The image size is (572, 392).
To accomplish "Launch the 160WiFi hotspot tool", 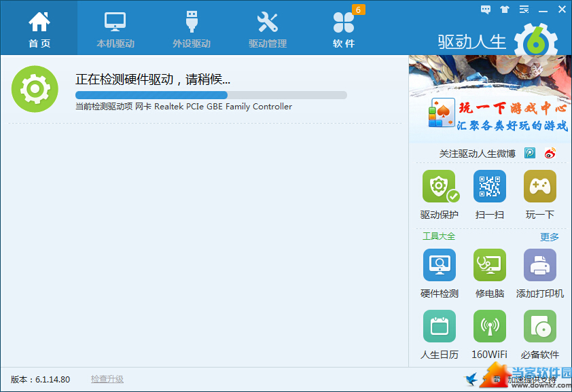I will coord(489,327).
